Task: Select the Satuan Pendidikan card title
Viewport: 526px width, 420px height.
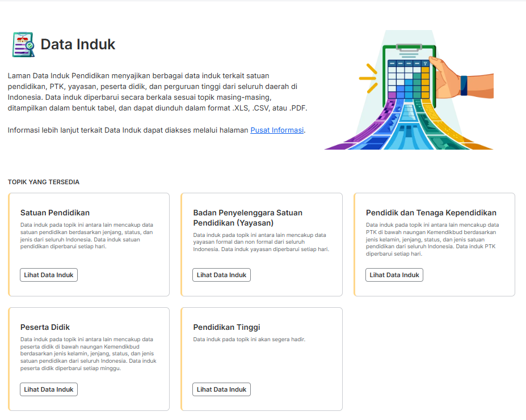Action: click(x=55, y=213)
